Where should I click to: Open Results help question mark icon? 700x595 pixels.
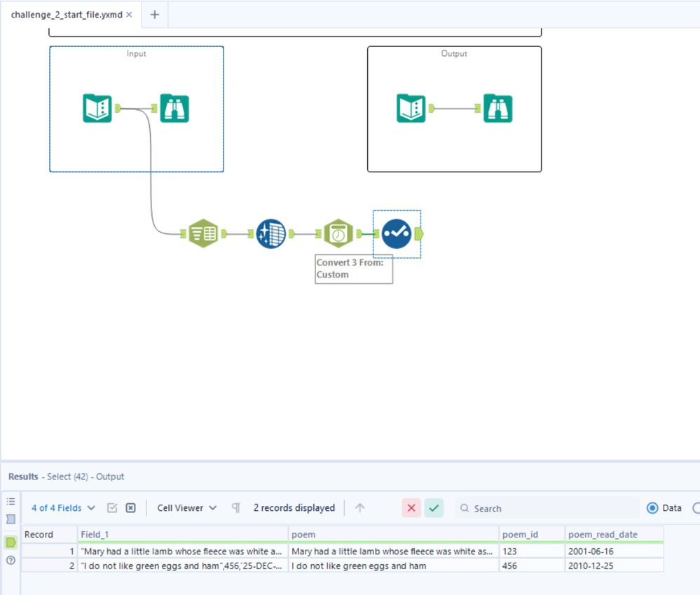[11, 560]
